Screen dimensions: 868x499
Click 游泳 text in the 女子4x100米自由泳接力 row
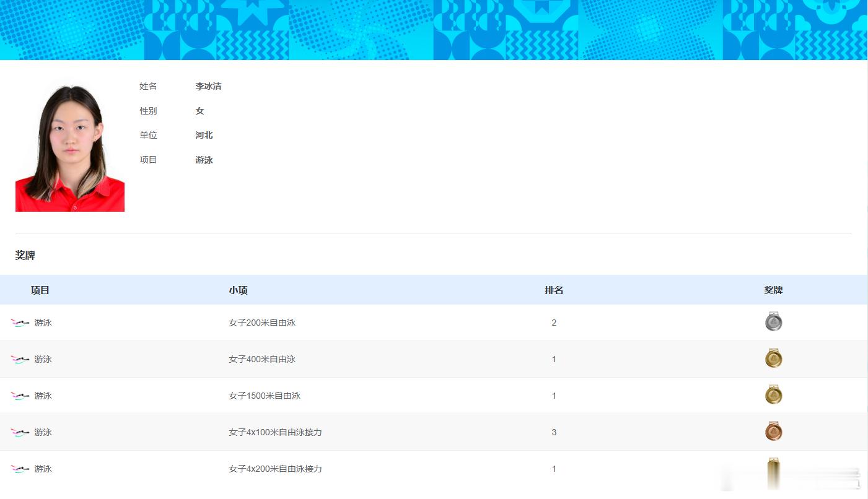tap(43, 432)
